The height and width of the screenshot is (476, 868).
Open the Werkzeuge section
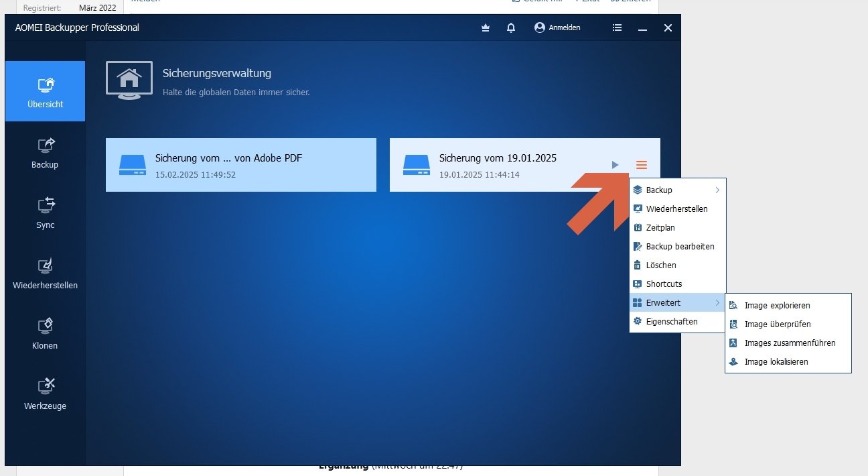[x=46, y=394]
